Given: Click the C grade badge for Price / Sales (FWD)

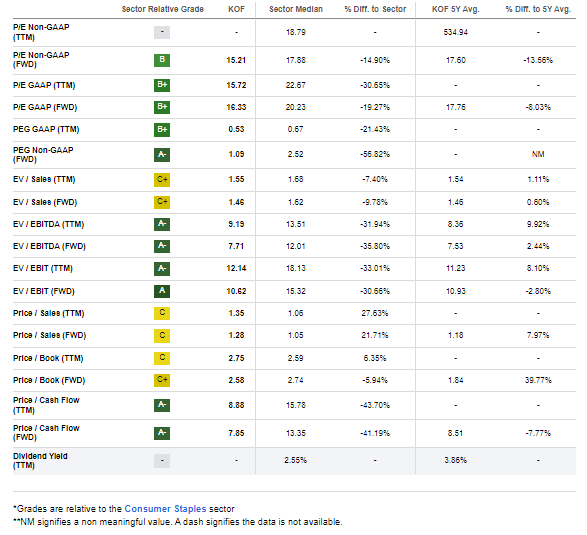Looking at the screenshot, I should click(162, 335).
